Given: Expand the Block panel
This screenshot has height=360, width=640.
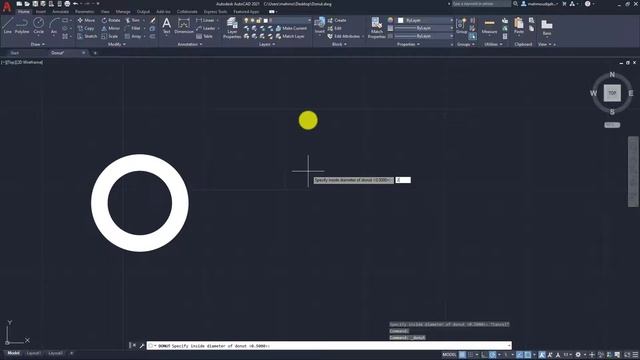Looking at the screenshot, I should [x=339, y=44].
